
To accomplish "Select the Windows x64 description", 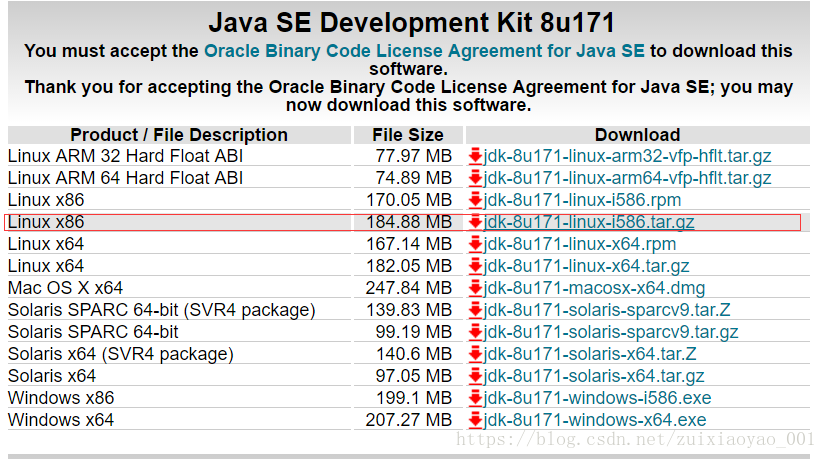I will (61, 420).
